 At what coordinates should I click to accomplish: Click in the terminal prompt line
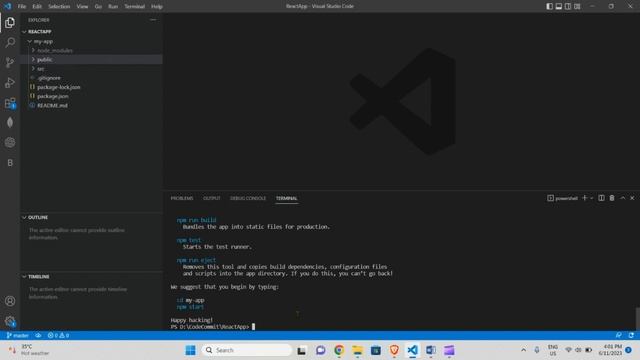[x=213, y=327]
